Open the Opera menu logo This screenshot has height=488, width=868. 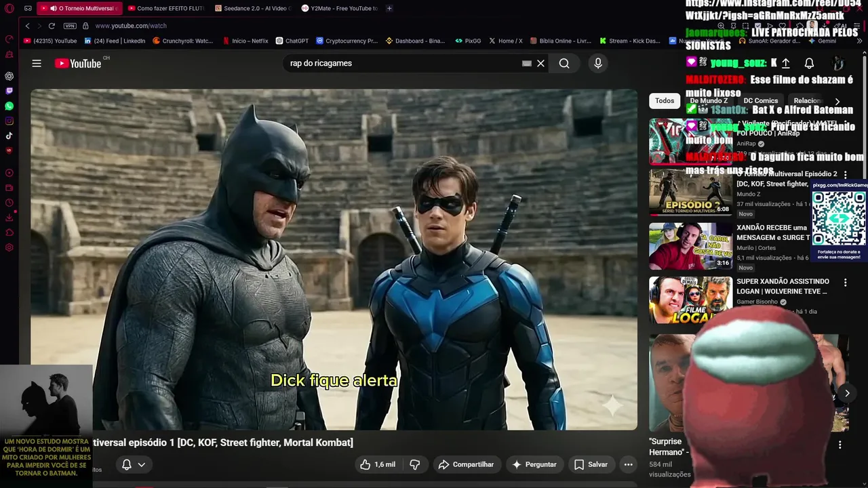(9, 8)
